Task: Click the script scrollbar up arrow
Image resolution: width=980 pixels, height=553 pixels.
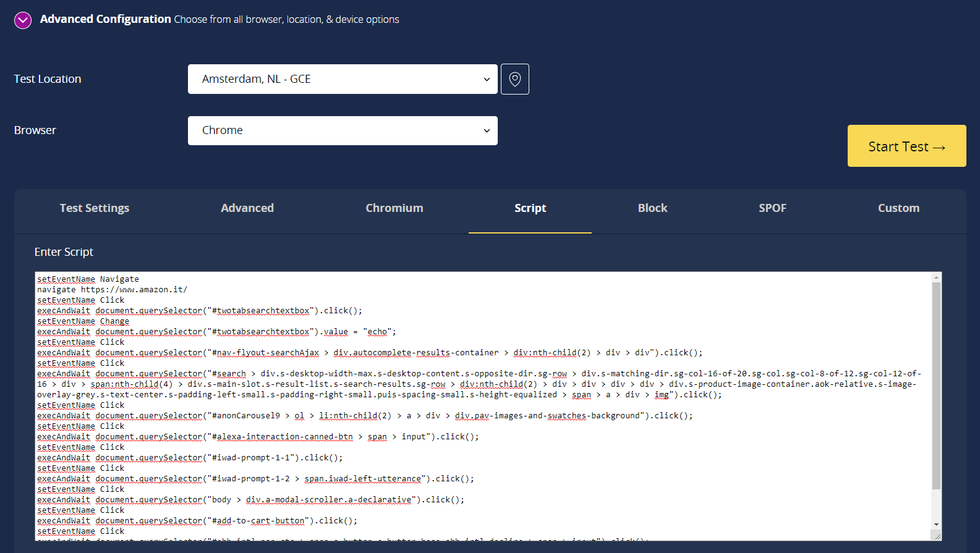Action: [937, 277]
